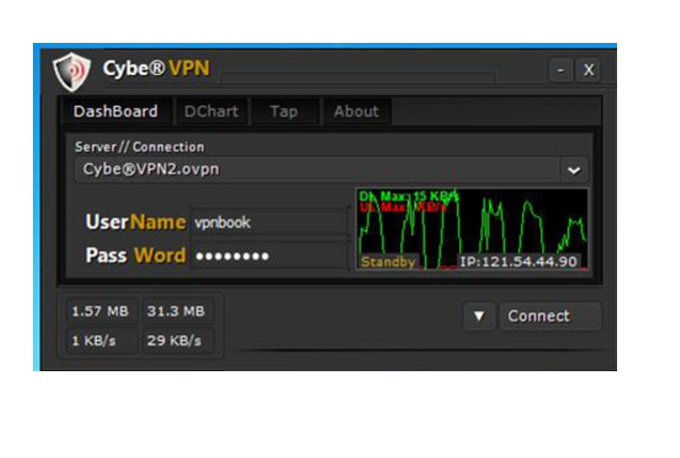Screen dimensions: 680x458
Task: Click the Server // Connection label
Action: (x=140, y=147)
